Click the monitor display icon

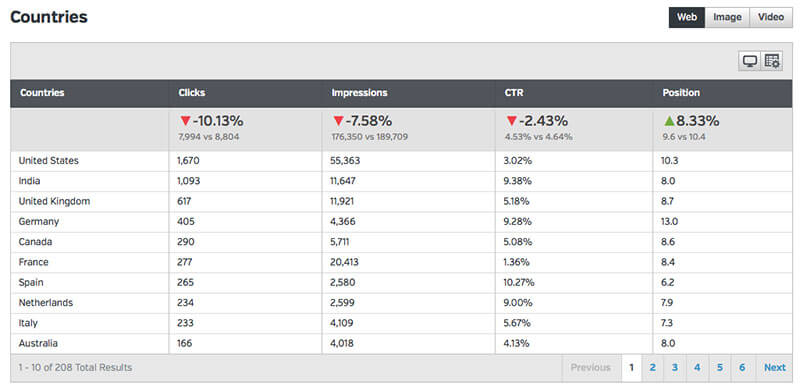[749, 61]
